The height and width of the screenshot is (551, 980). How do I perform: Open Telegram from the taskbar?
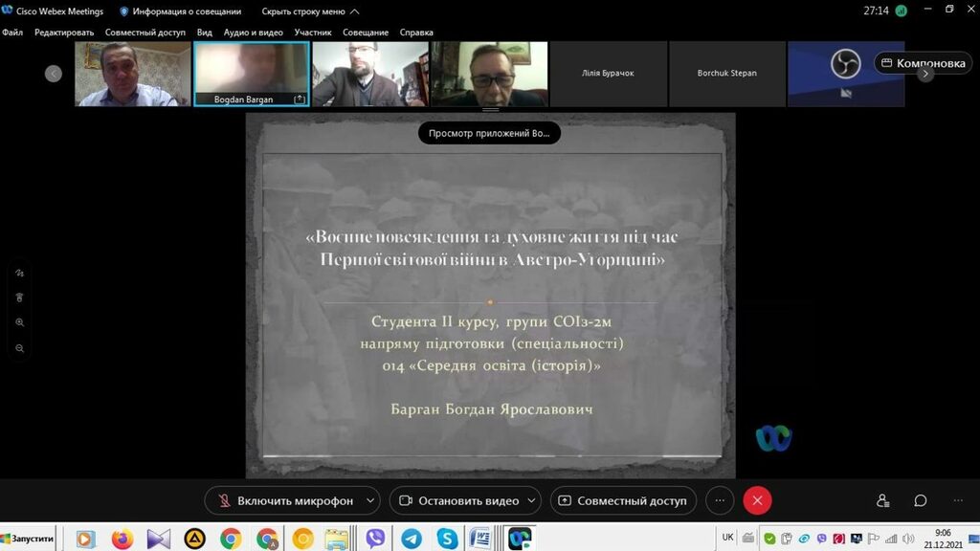412,539
